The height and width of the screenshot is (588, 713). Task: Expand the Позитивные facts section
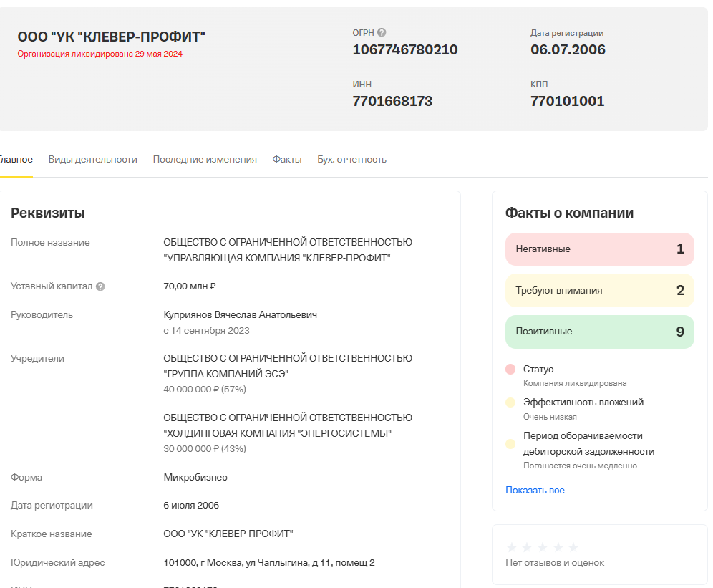(x=599, y=332)
